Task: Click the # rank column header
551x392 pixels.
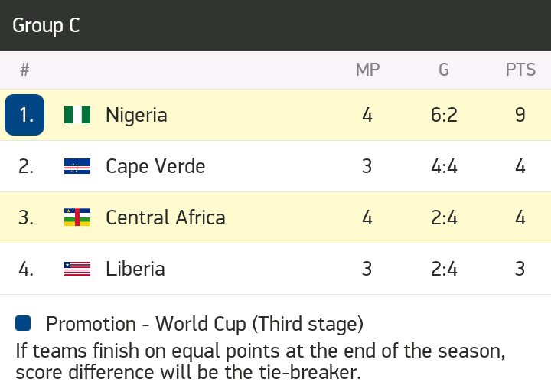Action: pos(24,70)
